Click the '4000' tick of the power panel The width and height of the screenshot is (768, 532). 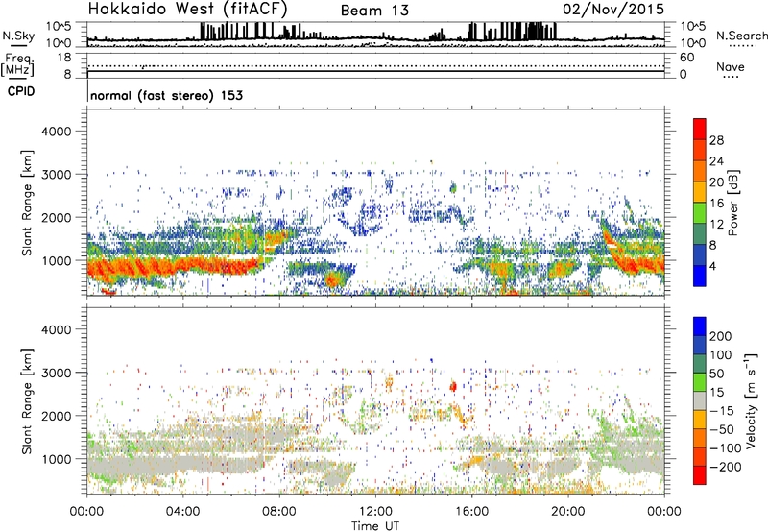pos(56,132)
